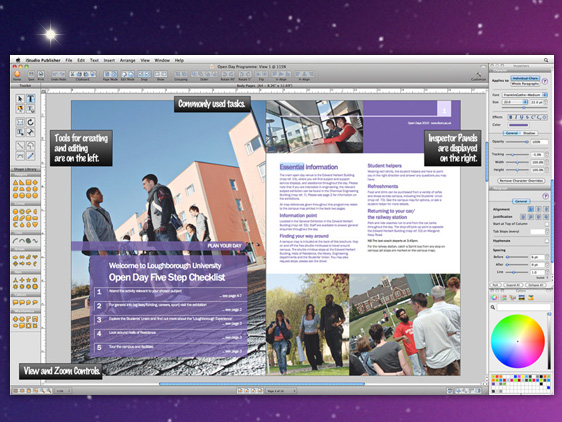Toggle Italic in Effects row
Viewport: 562px width, 422px height.
[516, 117]
